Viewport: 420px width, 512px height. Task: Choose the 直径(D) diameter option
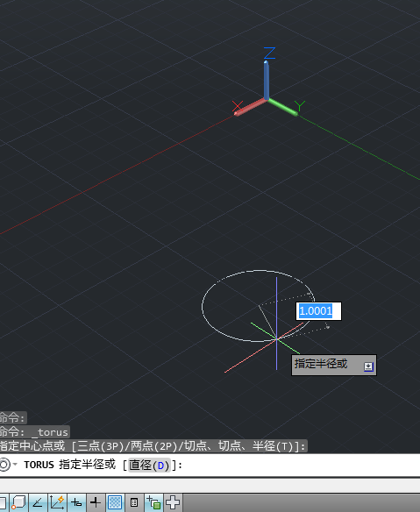tap(149, 465)
